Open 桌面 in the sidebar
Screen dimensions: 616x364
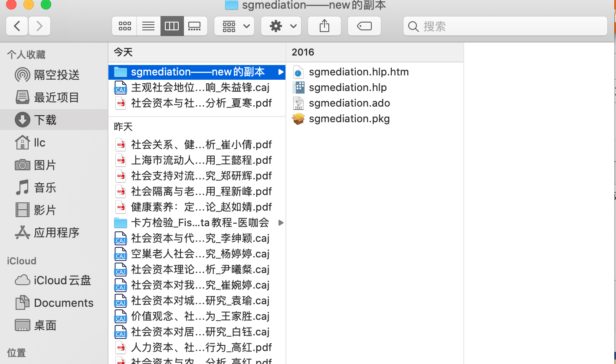[x=54, y=325]
